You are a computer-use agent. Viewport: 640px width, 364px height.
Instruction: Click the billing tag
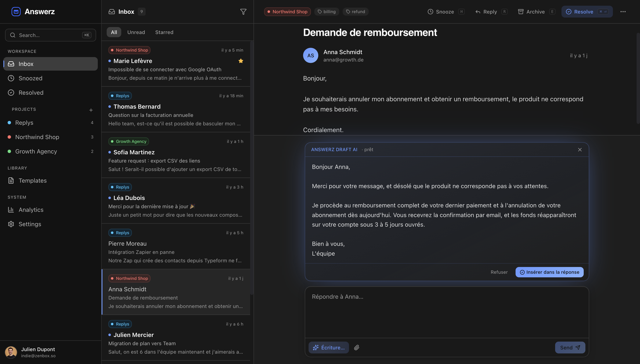click(327, 11)
